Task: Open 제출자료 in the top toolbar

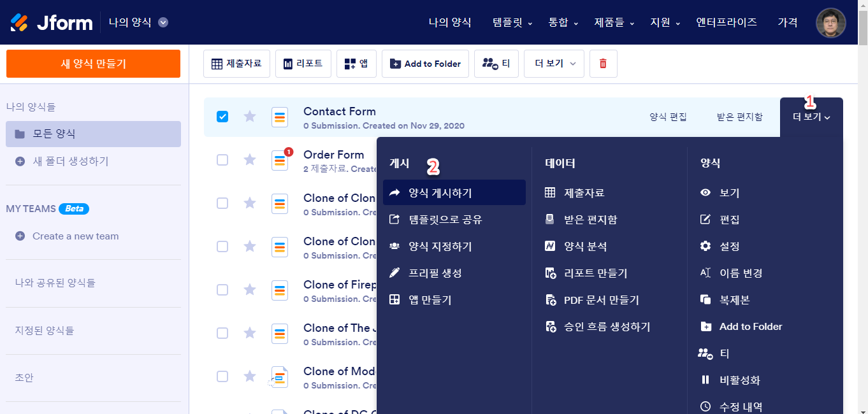Action: pos(236,64)
